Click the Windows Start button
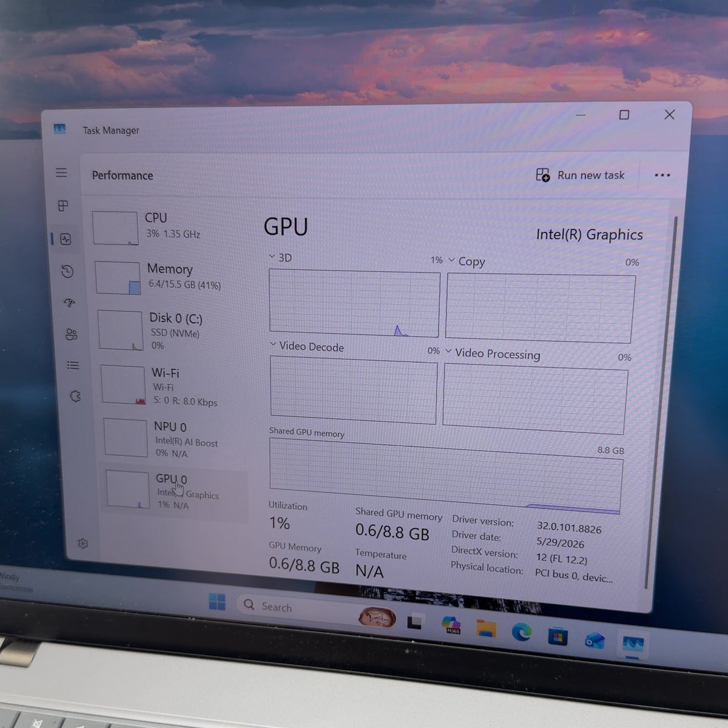Screen dimensions: 728x728 (x=217, y=602)
